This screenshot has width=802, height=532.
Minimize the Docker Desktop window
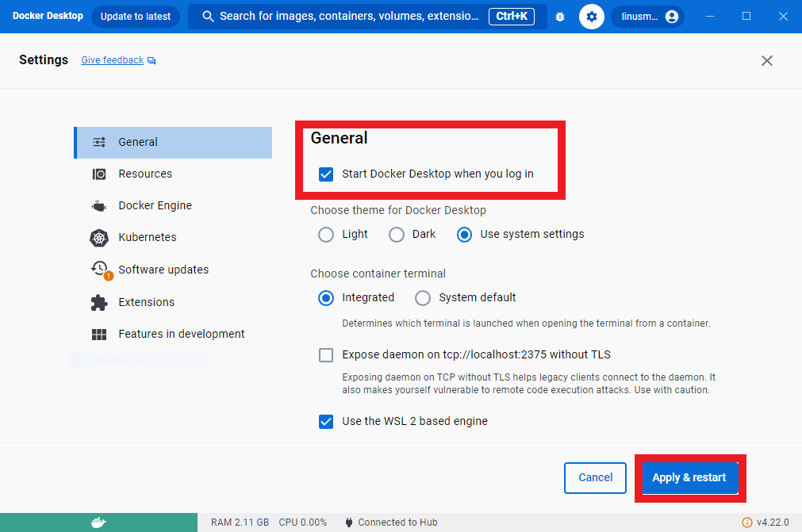click(x=710, y=17)
